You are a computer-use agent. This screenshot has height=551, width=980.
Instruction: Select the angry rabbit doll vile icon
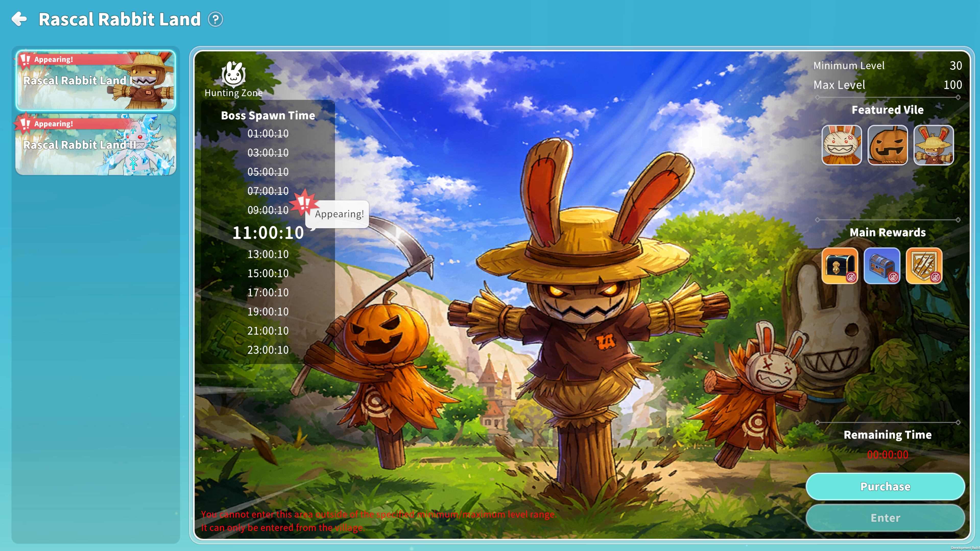point(842,145)
